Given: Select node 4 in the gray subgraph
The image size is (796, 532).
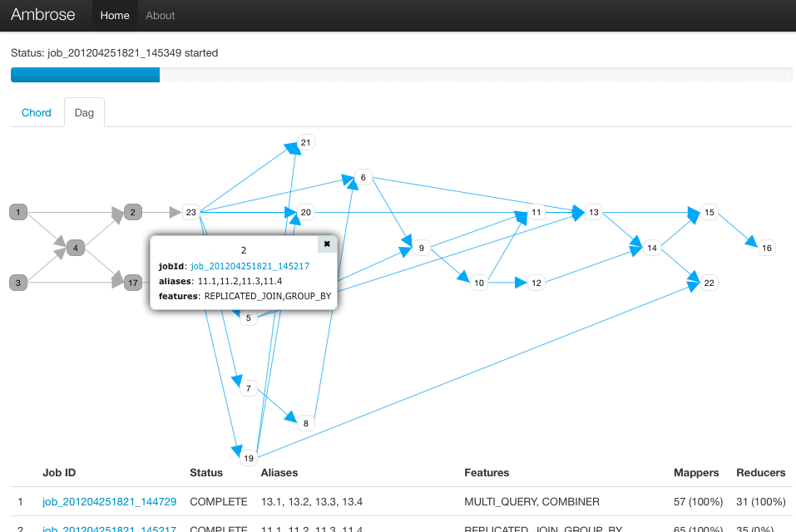Looking at the screenshot, I should tap(75, 247).
